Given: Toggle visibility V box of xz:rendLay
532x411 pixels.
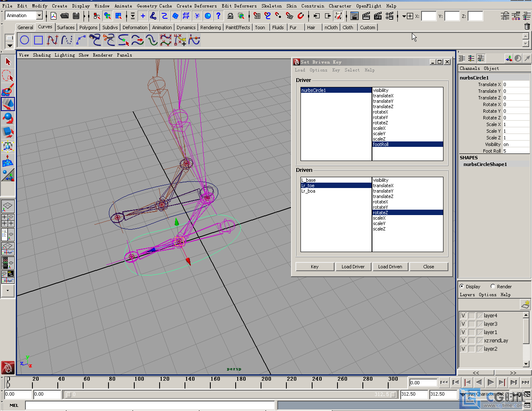Looking at the screenshot, I should coord(463,341).
